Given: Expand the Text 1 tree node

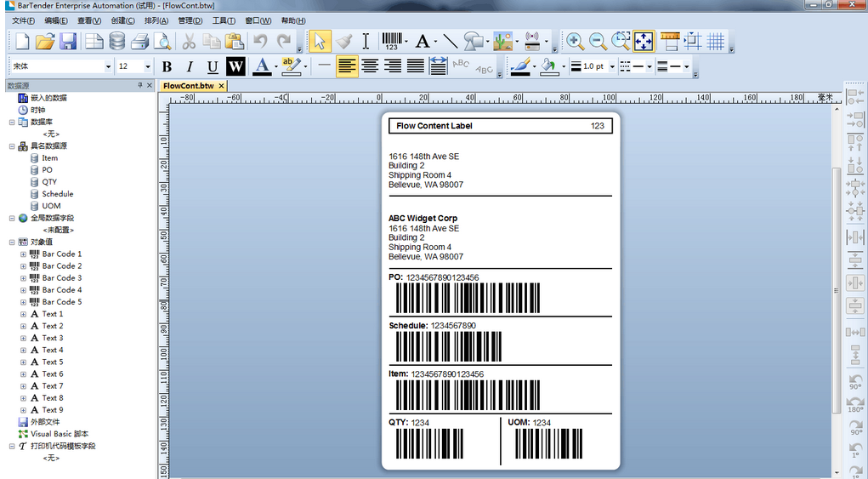Looking at the screenshot, I should pyautogui.click(x=23, y=314).
